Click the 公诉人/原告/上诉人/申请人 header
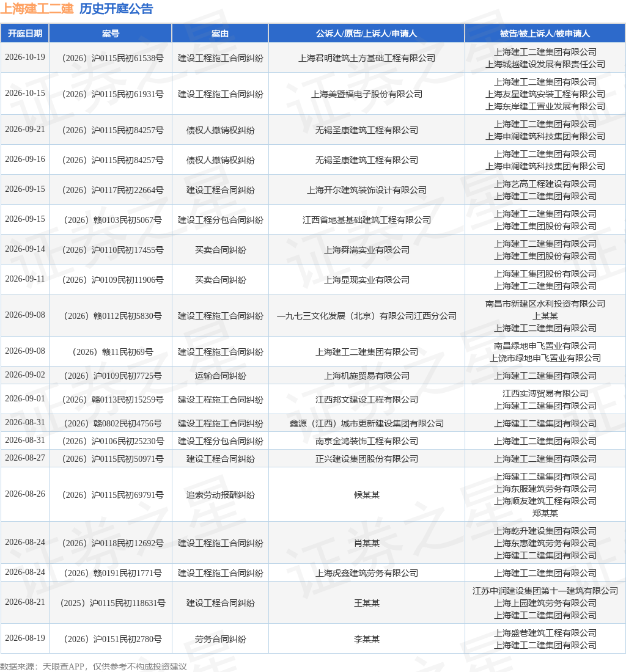Viewport: 626px width, 672px height. 367,34
